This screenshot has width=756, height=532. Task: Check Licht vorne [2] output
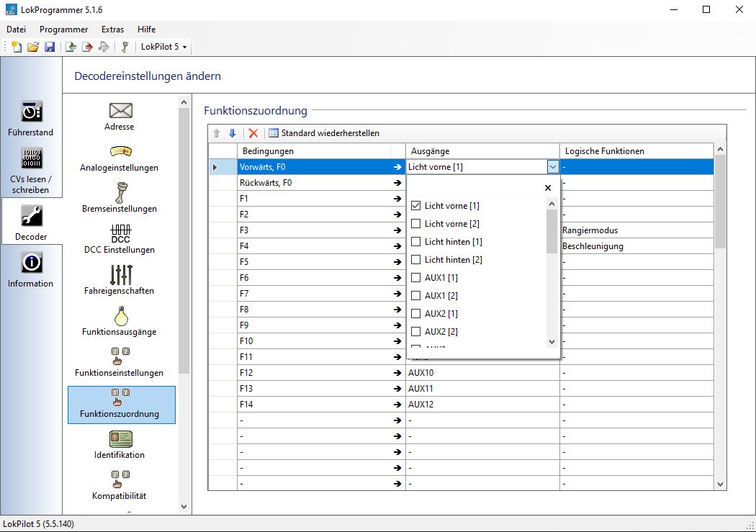(x=415, y=224)
